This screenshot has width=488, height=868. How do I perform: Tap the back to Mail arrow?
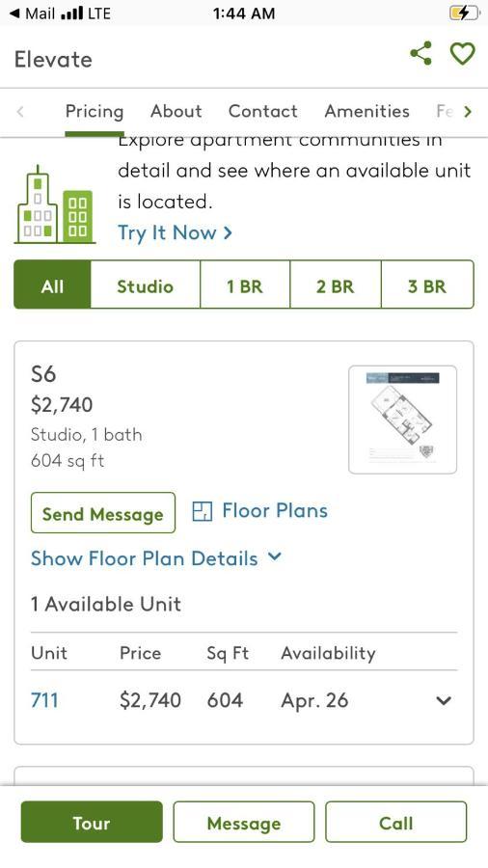(x=14, y=13)
